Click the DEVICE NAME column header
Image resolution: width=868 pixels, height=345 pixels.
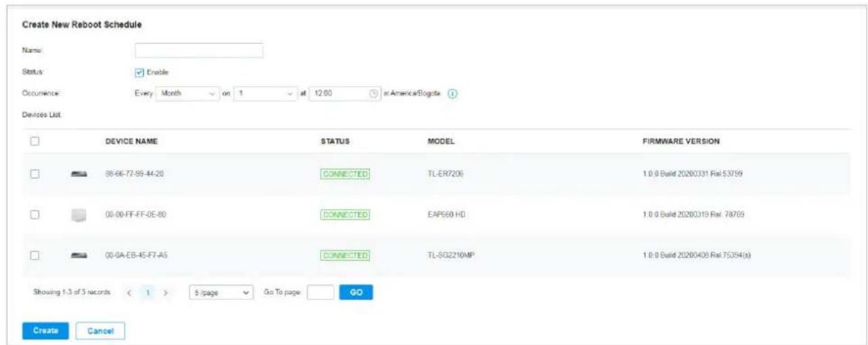coord(131,142)
